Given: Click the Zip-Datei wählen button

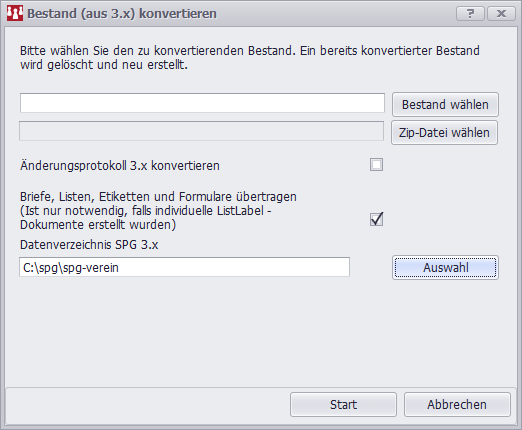Looking at the screenshot, I should (444, 133).
